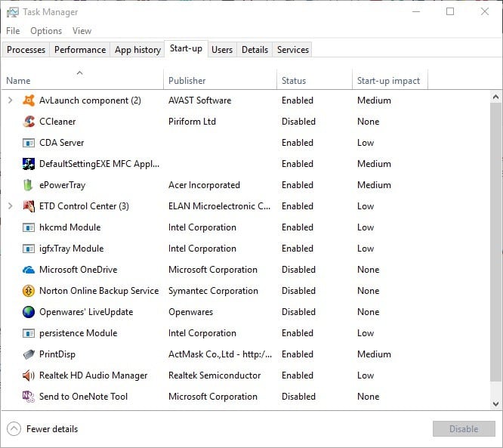Click the Avast AvLaunch component icon
Image resolution: width=503 pixels, height=448 pixels.
(29, 100)
